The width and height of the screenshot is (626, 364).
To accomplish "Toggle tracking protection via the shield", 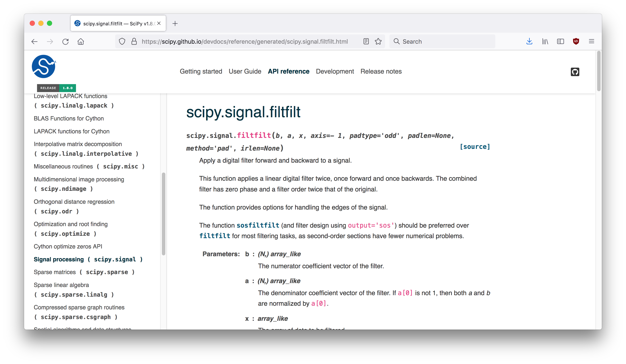I will [122, 41].
